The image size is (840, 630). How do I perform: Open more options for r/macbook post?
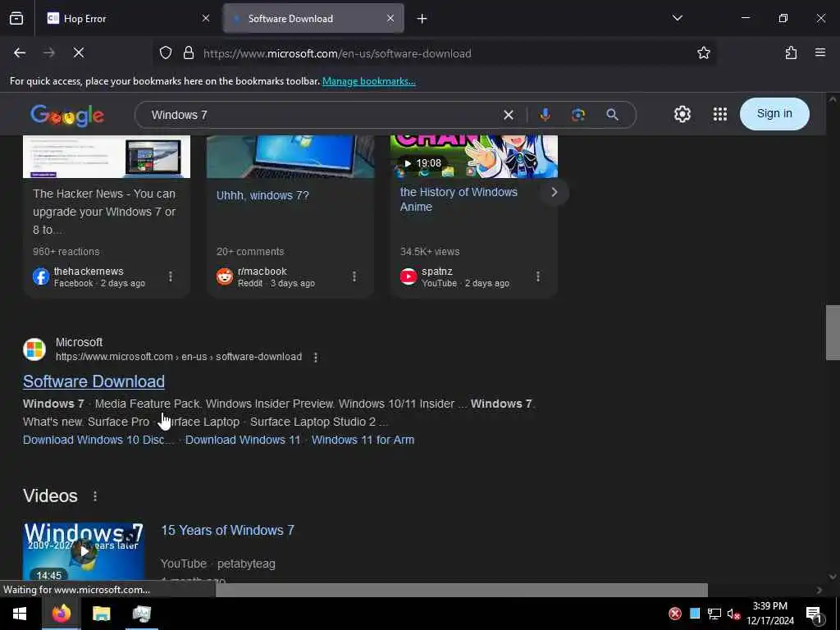(354, 276)
